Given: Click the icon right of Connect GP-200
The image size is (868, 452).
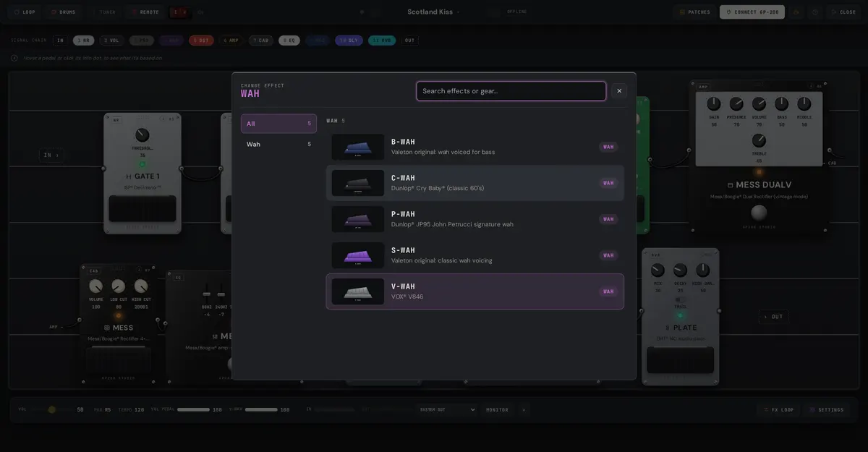Looking at the screenshot, I should coord(796,12).
